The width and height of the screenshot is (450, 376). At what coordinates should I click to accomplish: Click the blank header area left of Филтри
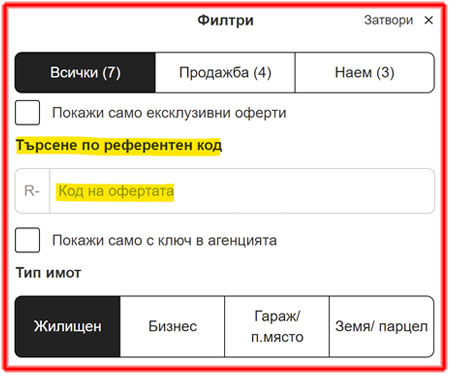coord(100,20)
